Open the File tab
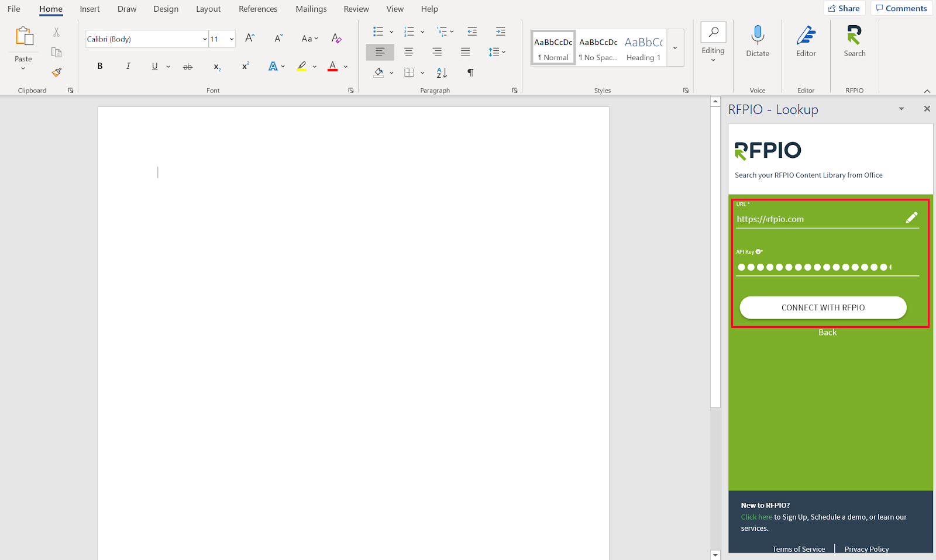Image resolution: width=936 pixels, height=560 pixels. (14, 9)
